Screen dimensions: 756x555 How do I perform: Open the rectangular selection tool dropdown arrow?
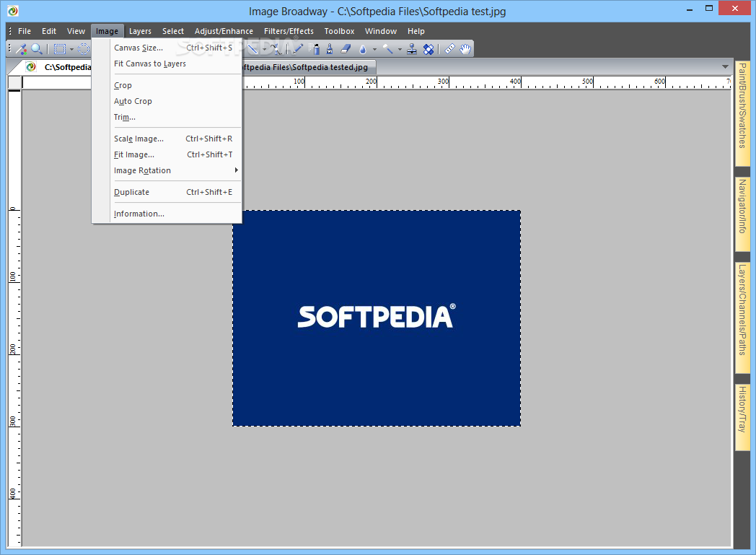(x=71, y=49)
